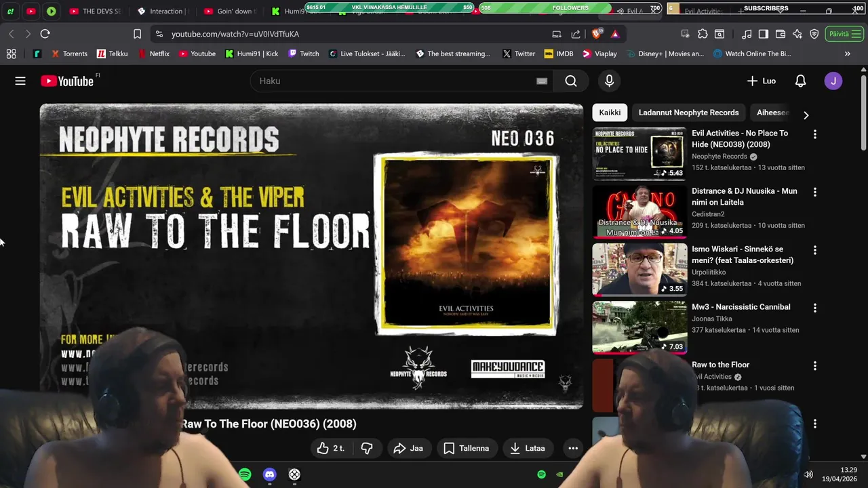Screen dimensions: 868x488
Task: Open the Netflix bookmark
Action: 153,54
